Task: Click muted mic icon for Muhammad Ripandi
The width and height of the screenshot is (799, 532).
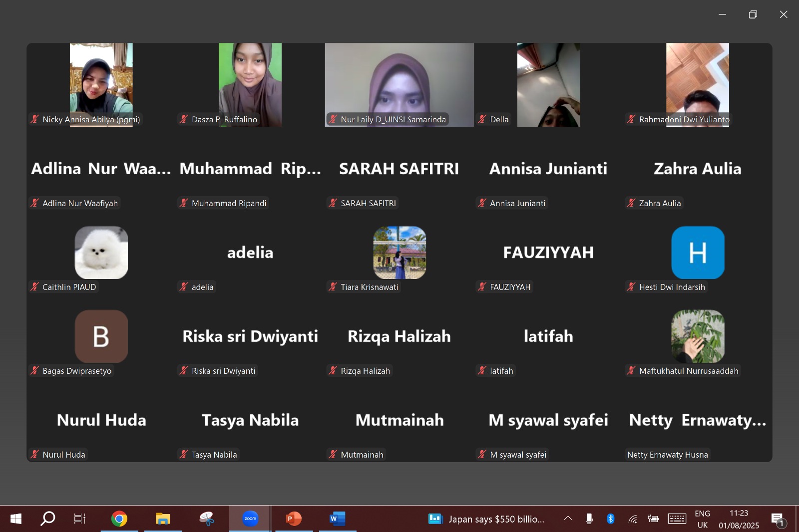Action: coord(184,203)
